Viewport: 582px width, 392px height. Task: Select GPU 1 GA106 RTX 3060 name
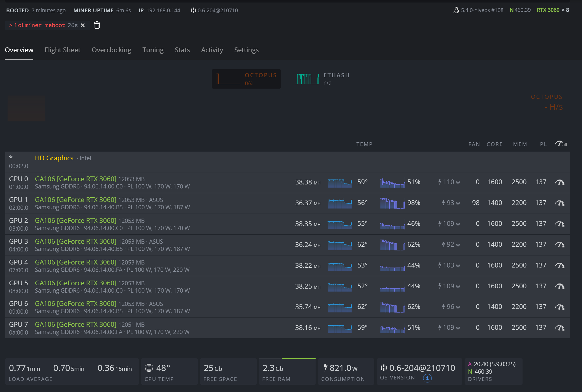[76, 200]
